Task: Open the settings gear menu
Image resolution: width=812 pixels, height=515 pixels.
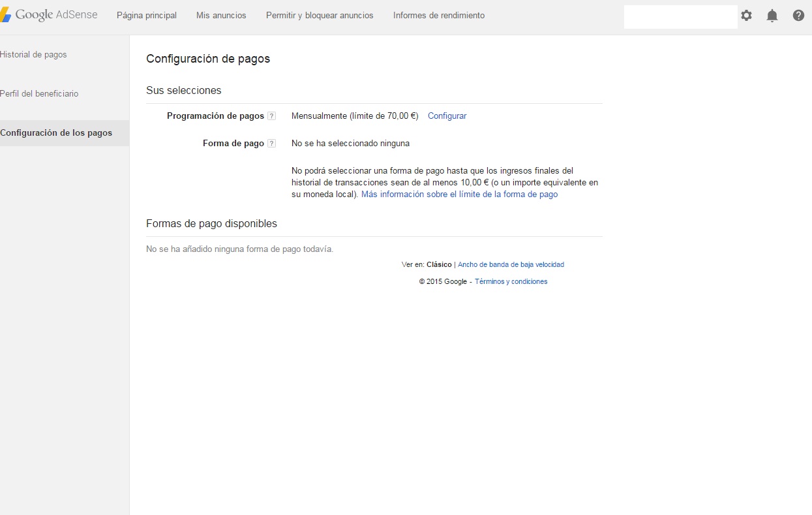Action: pos(746,16)
